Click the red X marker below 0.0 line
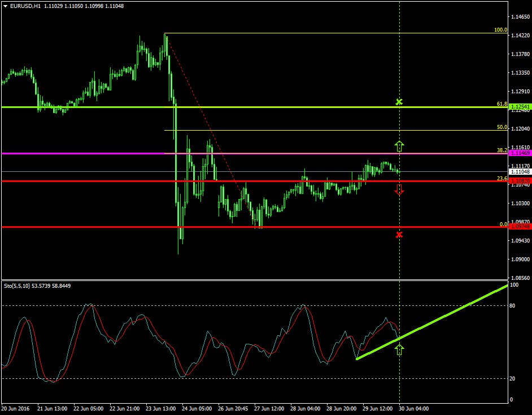 coord(399,234)
